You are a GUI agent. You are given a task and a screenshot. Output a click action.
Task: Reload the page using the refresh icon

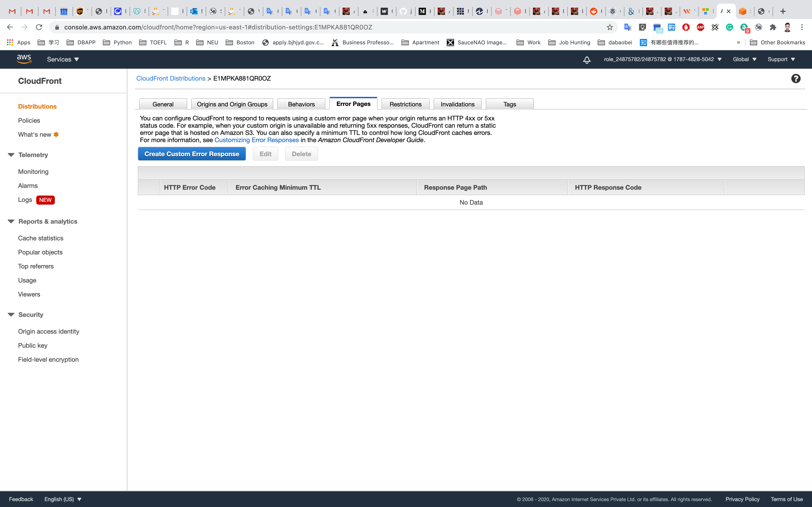39,27
